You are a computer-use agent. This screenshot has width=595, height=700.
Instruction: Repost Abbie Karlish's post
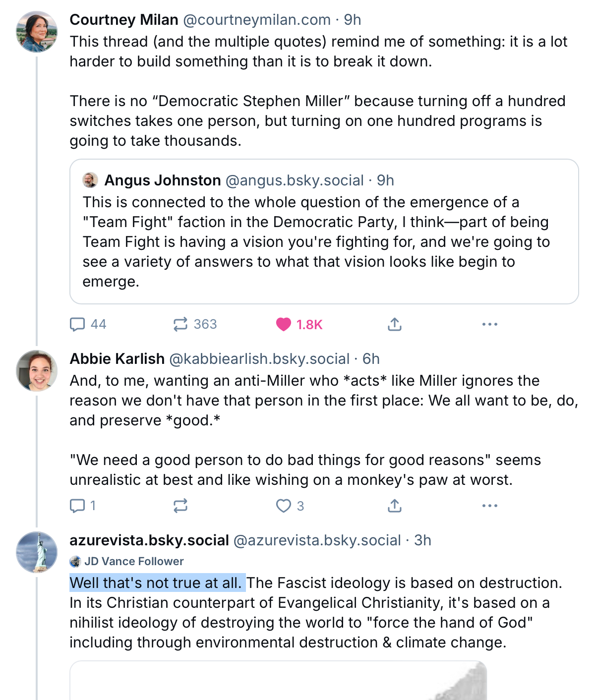pos(180,506)
